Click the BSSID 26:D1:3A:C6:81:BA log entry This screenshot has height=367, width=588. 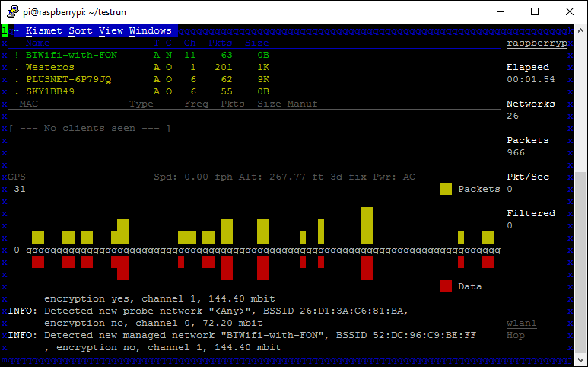pos(335,311)
